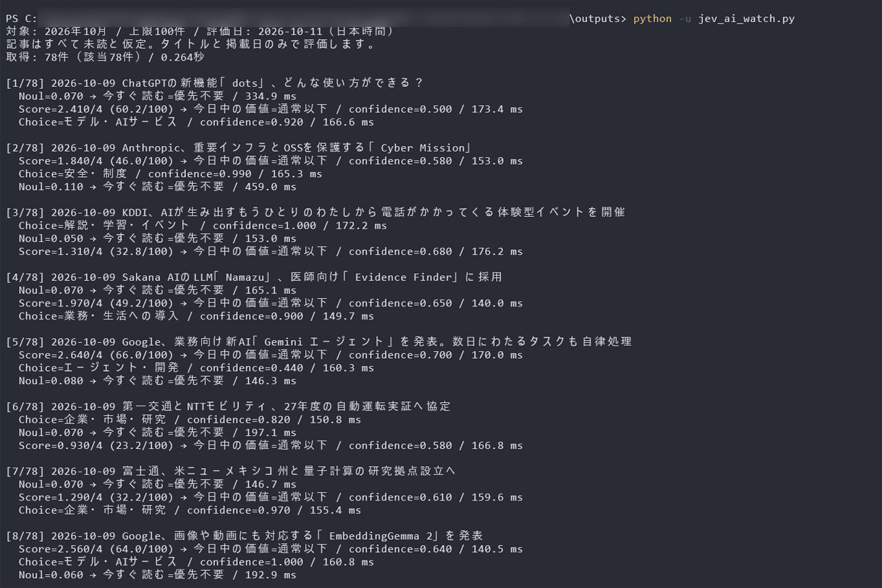Click 'Noul=0.050' line with 153.0 ms
The image size is (882, 588).
(x=157, y=238)
